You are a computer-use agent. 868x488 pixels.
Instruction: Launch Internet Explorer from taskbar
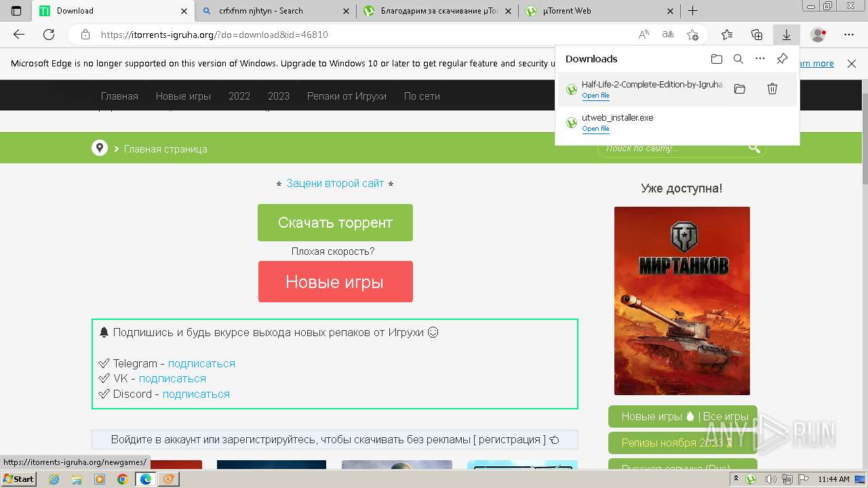(x=54, y=479)
